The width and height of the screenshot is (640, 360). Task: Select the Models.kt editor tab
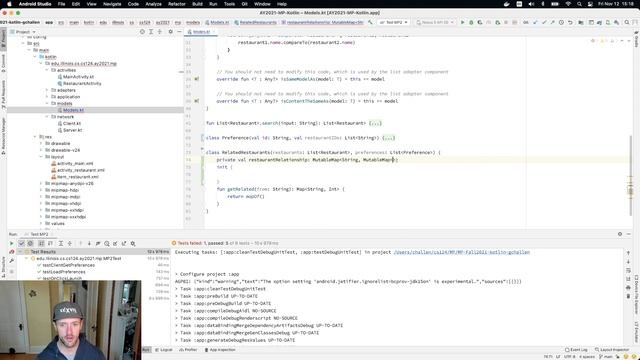[x=201, y=31]
